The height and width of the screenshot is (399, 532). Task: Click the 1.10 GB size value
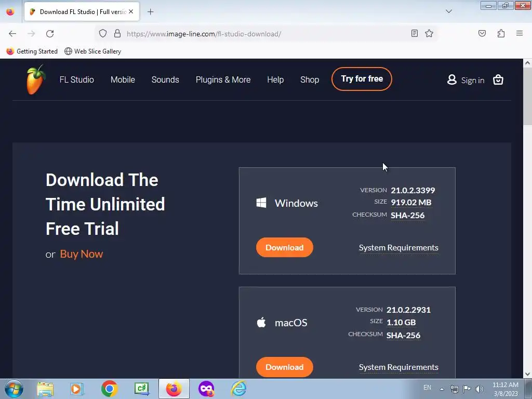(401, 322)
